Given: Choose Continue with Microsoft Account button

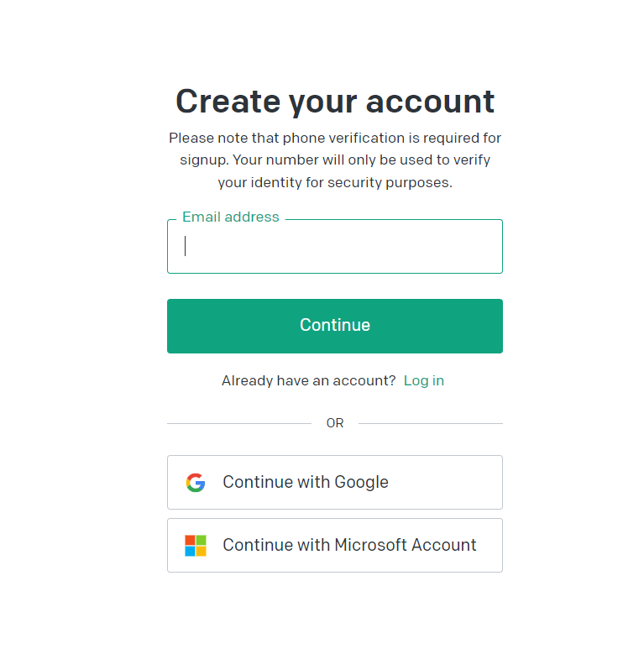Looking at the screenshot, I should coord(335,545).
